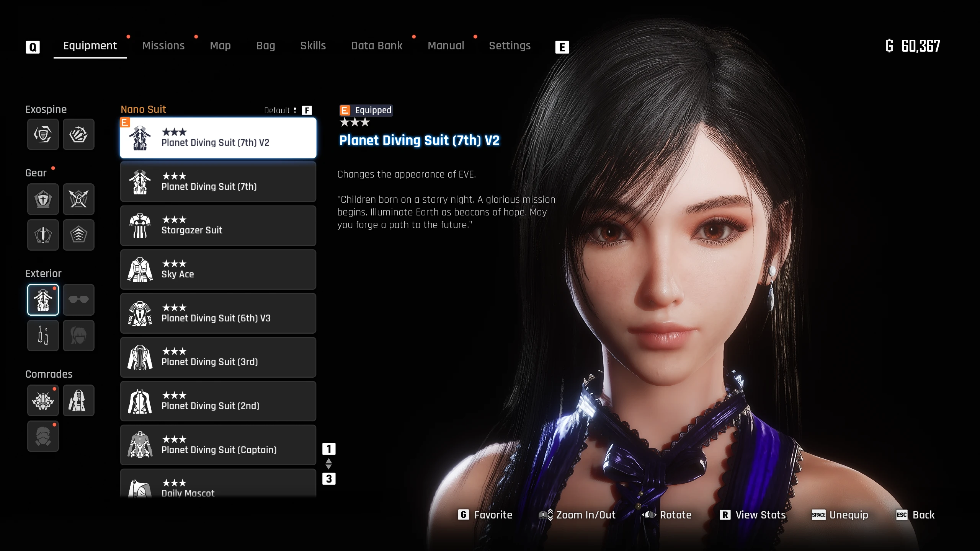Select the first Exospine slot icon

pos(43,134)
